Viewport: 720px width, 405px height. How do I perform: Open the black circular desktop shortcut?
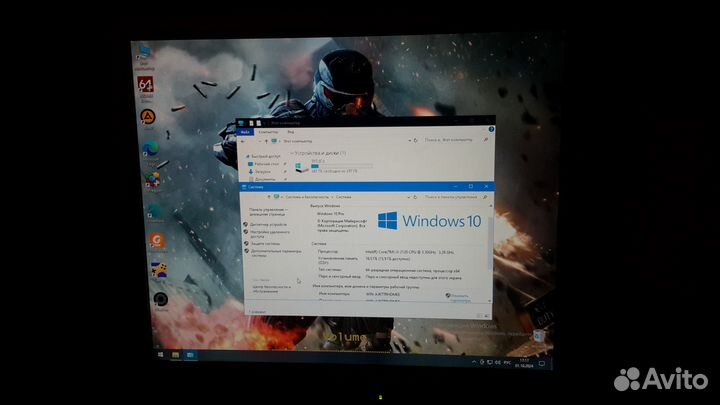click(x=161, y=299)
